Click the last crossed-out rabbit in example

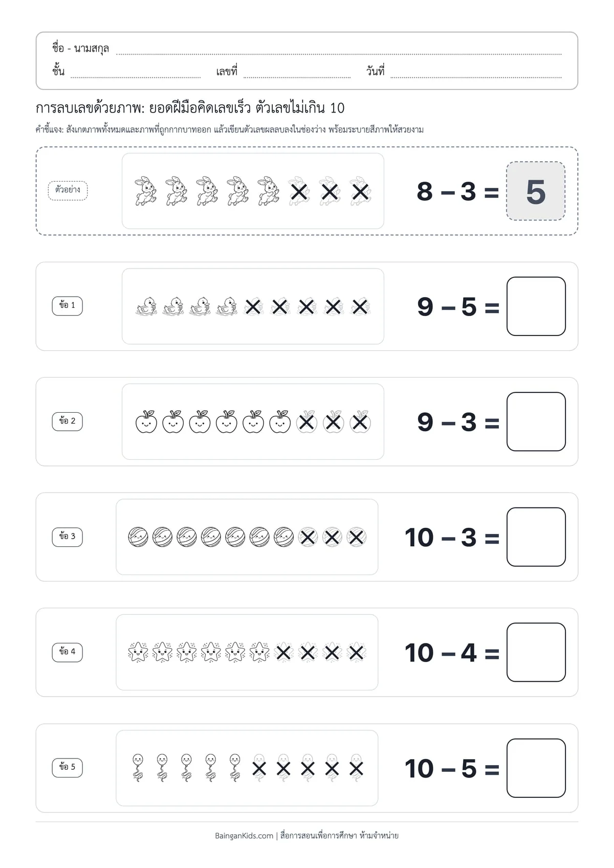(361, 191)
